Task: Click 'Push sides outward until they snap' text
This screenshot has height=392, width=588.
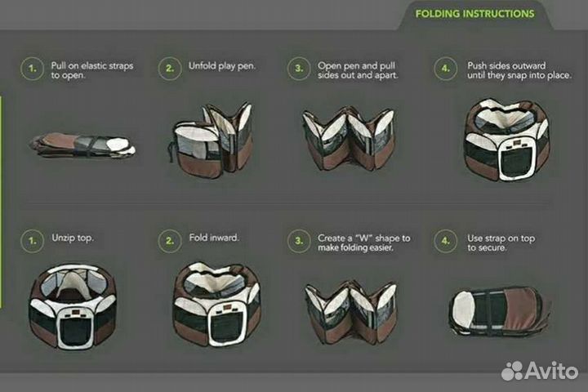Action: [x=519, y=70]
